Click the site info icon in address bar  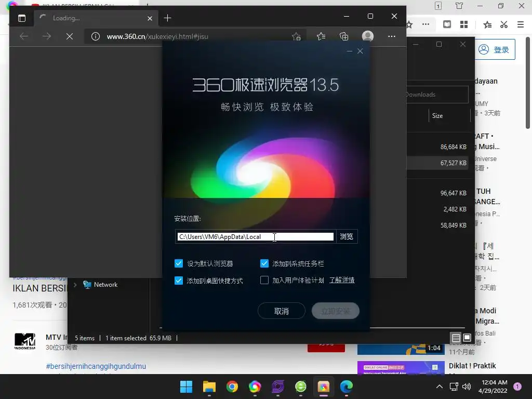pyautogui.click(x=96, y=36)
